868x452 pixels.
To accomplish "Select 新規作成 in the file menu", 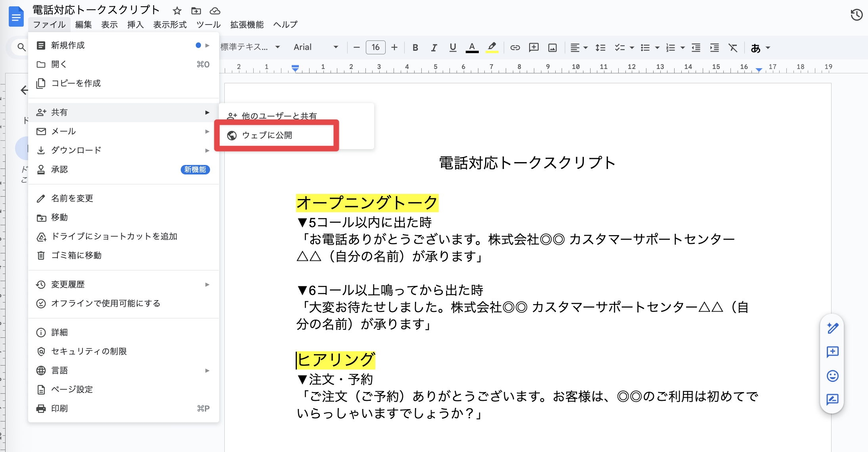I will (124, 45).
